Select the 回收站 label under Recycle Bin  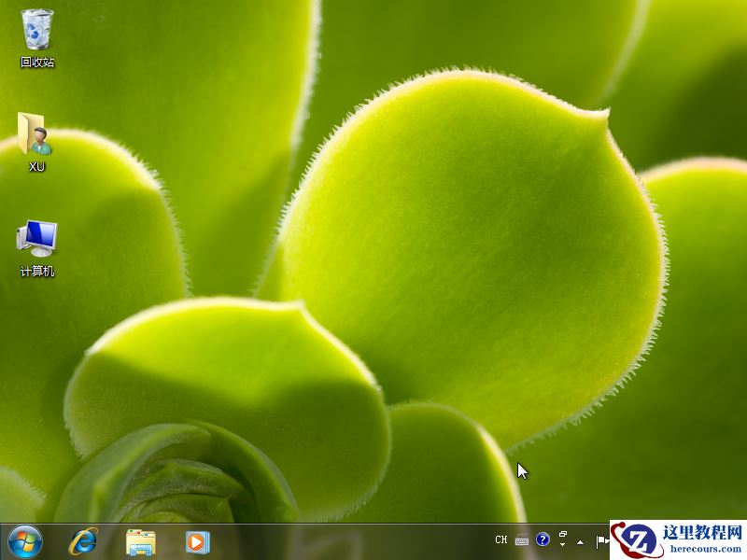coord(35,59)
